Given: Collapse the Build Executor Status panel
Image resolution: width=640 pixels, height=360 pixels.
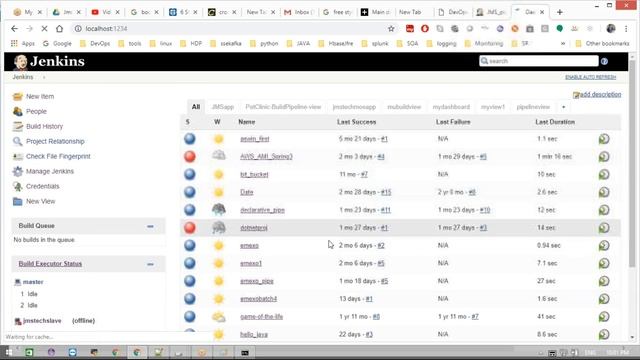Looking at the screenshot, I should [150, 264].
